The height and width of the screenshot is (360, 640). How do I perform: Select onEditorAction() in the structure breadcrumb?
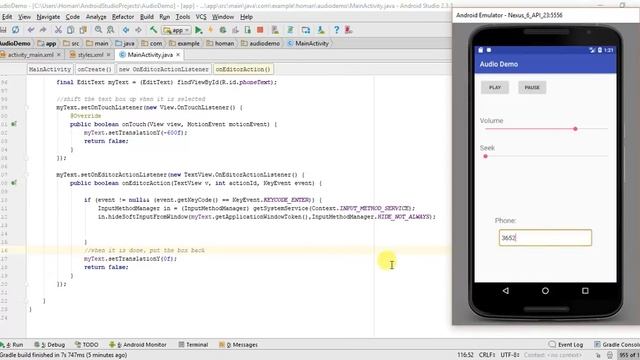click(x=243, y=69)
